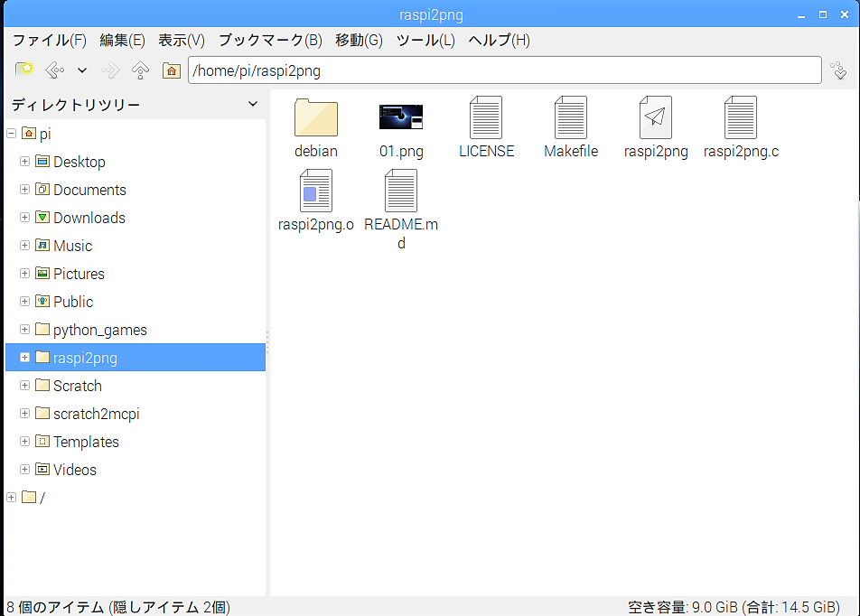
Task: Open the 表示(V) menu
Action: [182, 40]
